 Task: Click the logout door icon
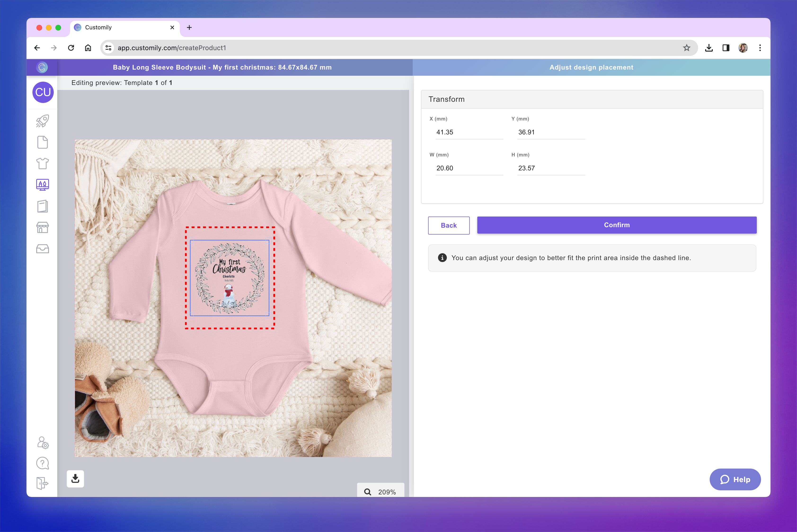point(42,483)
